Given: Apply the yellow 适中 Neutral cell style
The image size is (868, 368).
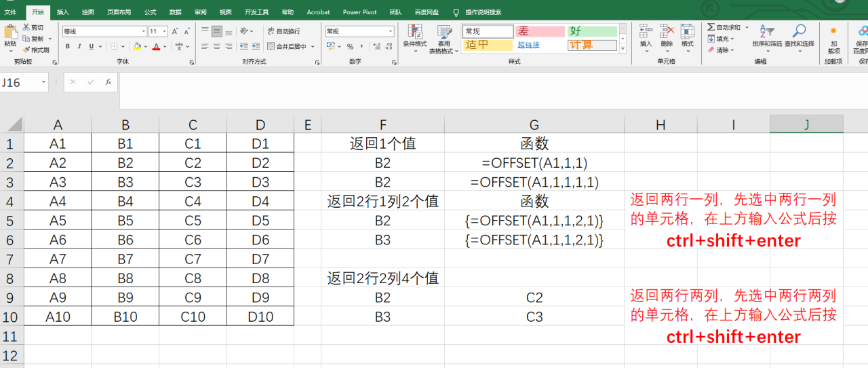Looking at the screenshot, I should pos(488,45).
